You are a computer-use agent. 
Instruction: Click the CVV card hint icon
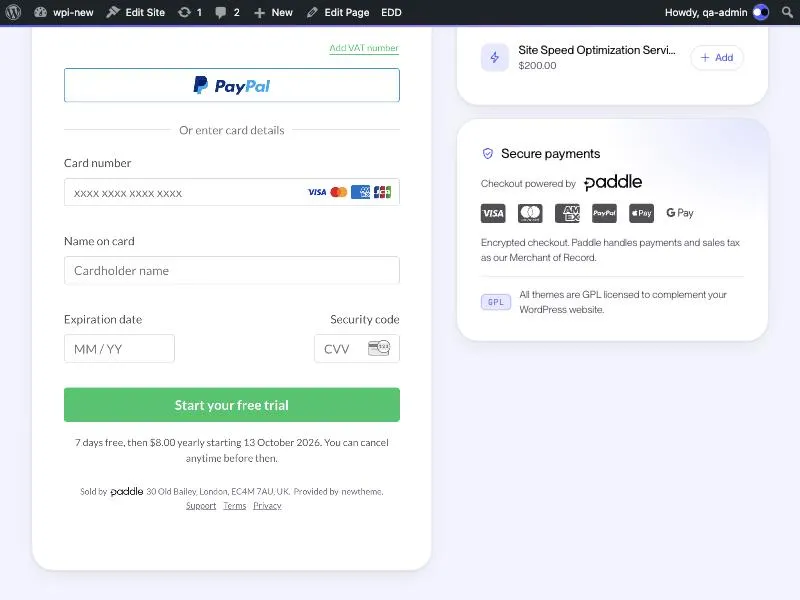click(379, 348)
